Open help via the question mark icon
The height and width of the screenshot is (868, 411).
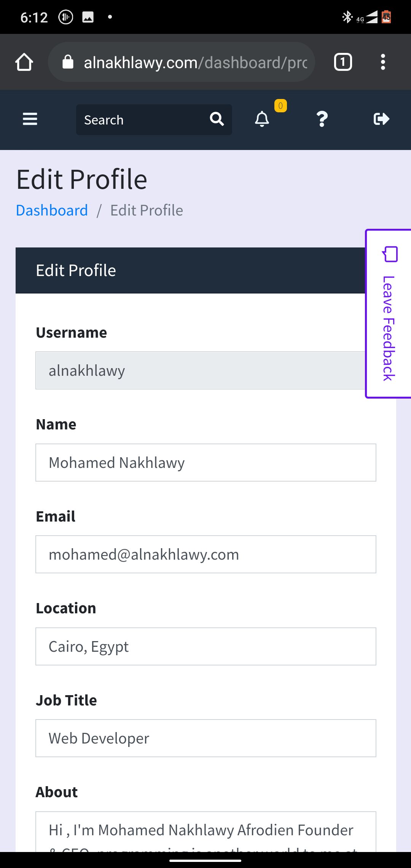[322, 119]
